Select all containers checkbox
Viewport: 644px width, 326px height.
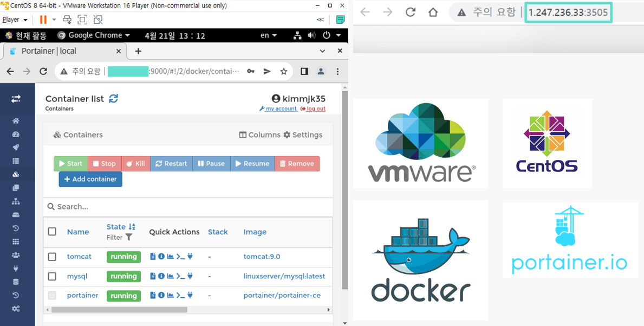tap(52, 232)
